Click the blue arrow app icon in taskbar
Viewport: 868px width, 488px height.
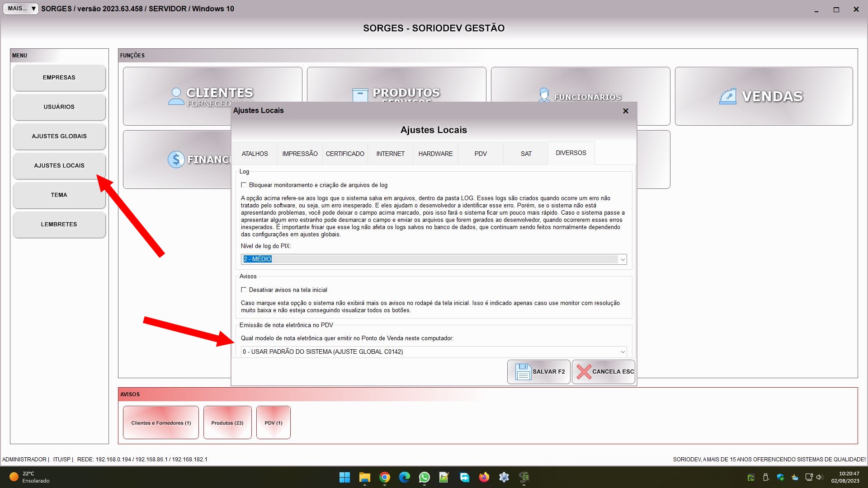click(x=464, y=477)
